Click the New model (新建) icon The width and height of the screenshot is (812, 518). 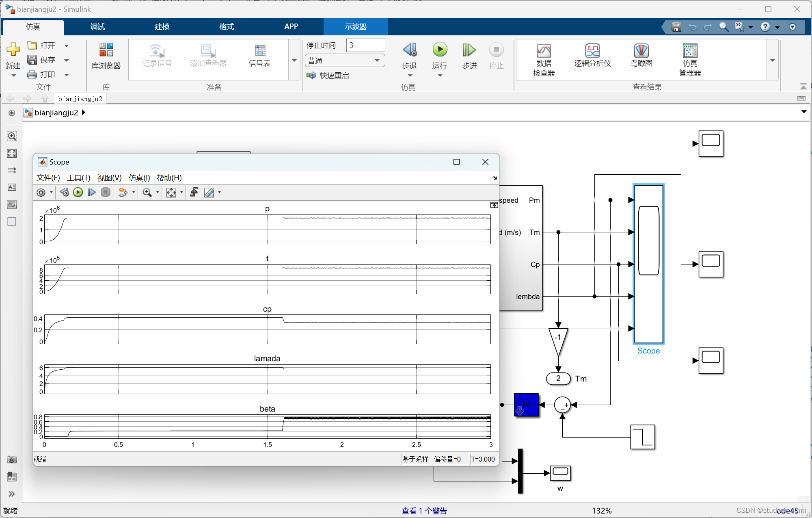point(13,50)
